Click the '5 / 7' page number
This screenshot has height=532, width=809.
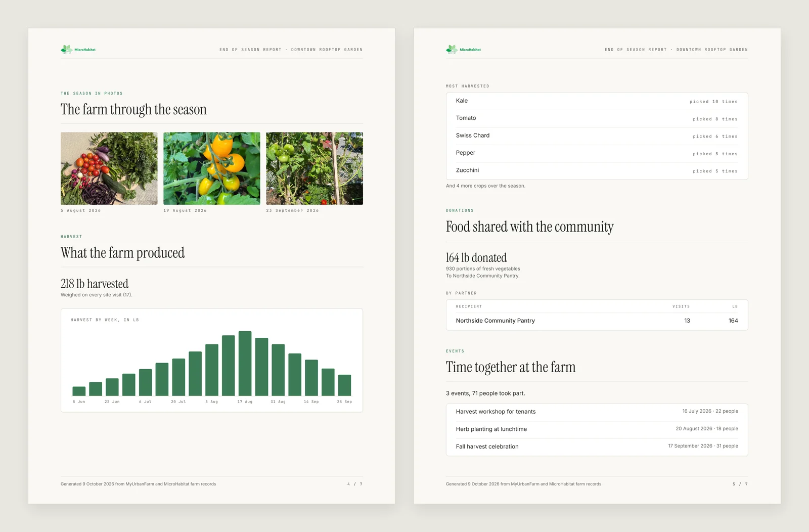click(740, 484)
